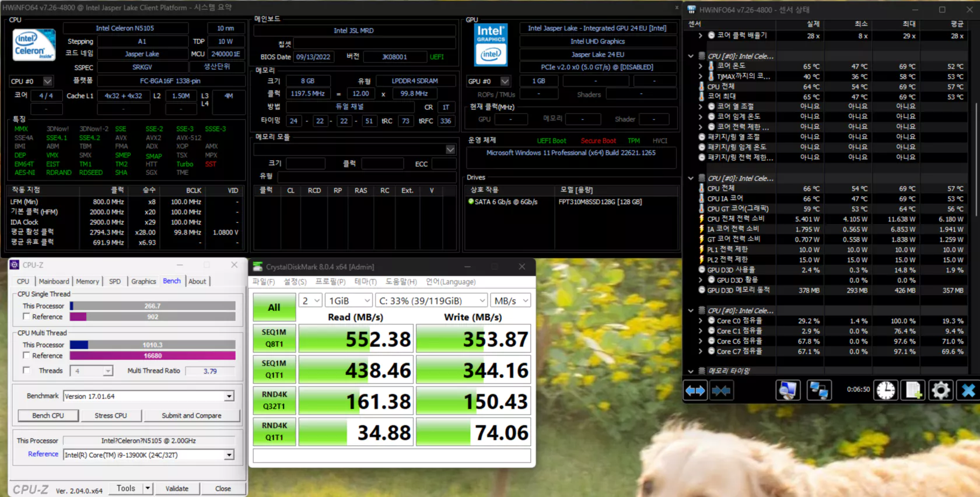Click the circle icon beside GPU D3D 사용률
This screenshot has width=980, height=497.
(x=702, y=270)
